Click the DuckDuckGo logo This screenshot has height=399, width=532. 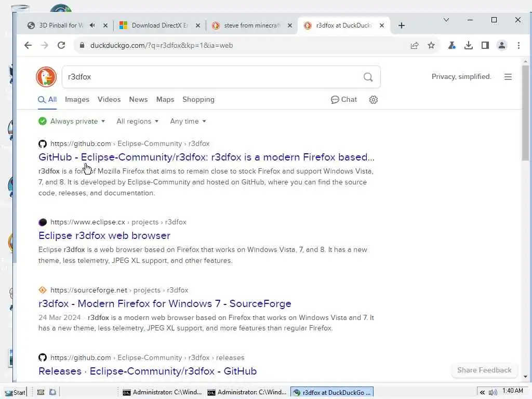click(46, 77)
